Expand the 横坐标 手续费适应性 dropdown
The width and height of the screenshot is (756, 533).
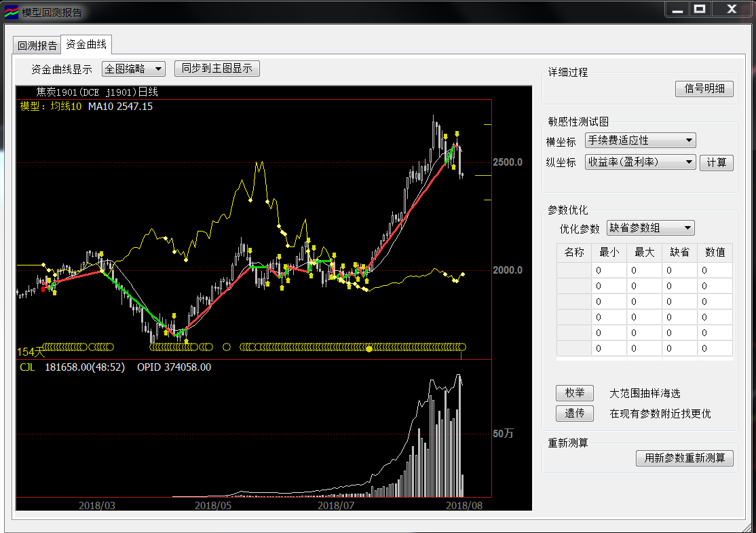(640, 141)
